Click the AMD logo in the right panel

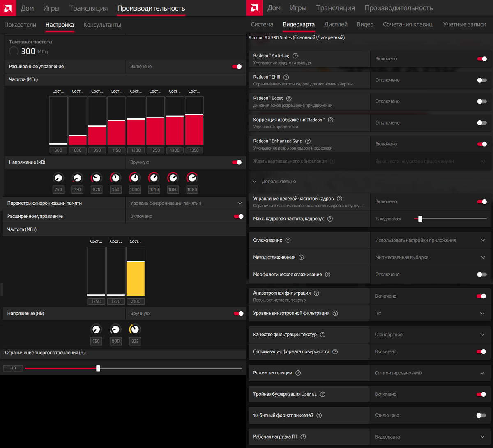pyautogui.click(x=255, y=8)
